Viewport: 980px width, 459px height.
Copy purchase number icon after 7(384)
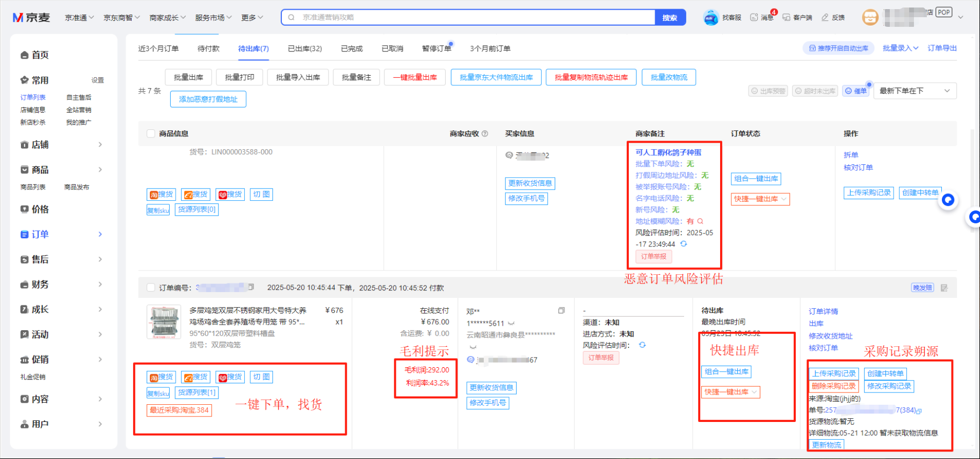click(x=919, y=411)
